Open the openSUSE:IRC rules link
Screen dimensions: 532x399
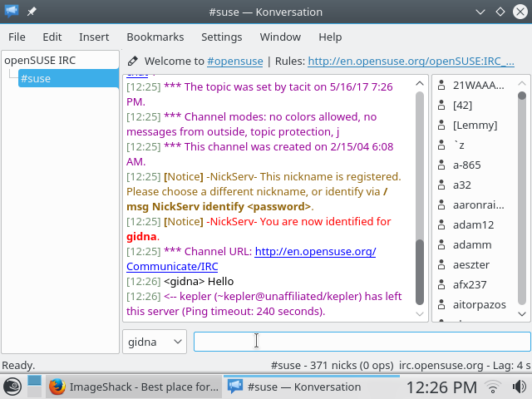(x=411, y=61)
